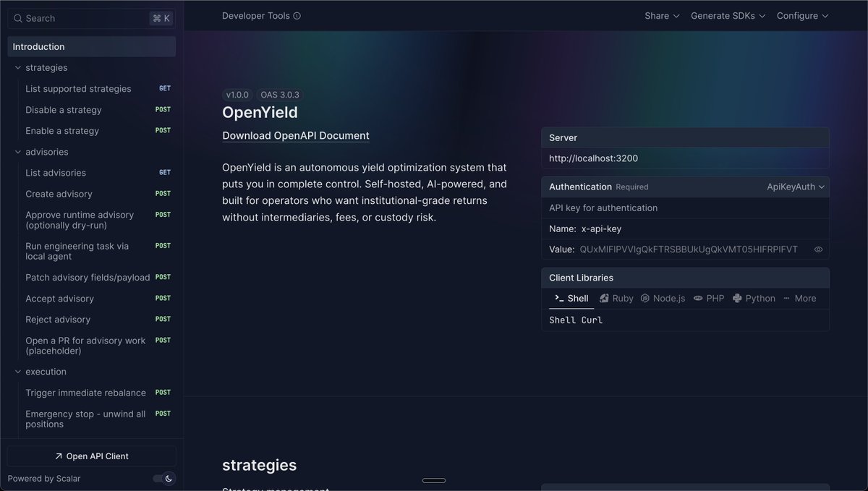Collapse the strategies section chevron

pos(18,68)
